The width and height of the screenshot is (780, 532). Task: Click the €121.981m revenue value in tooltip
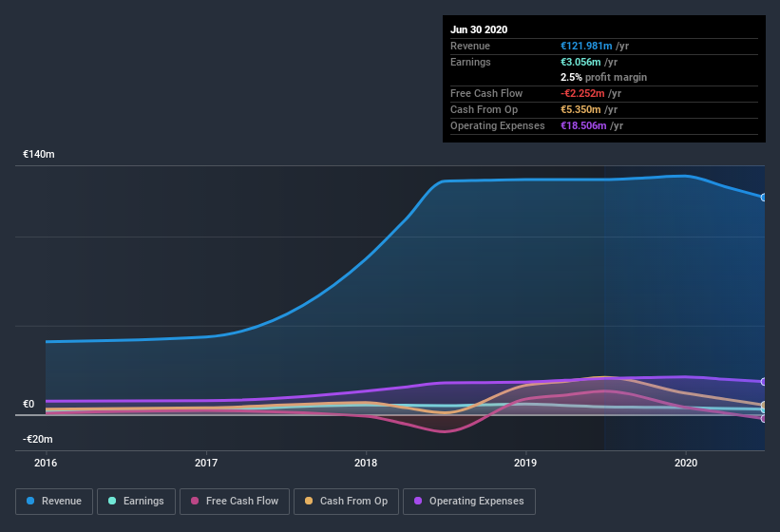586,46
